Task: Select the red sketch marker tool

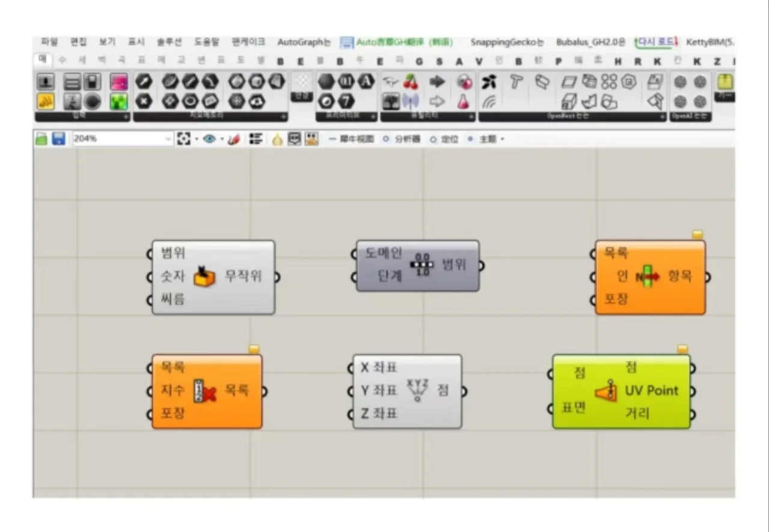Action: 234,139
